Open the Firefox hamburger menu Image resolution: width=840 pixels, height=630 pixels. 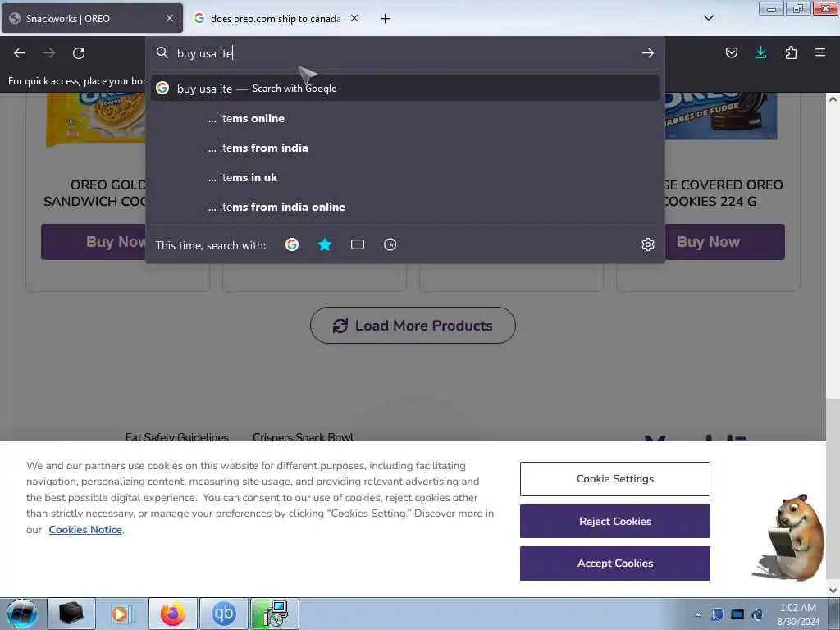pos(820,52)
